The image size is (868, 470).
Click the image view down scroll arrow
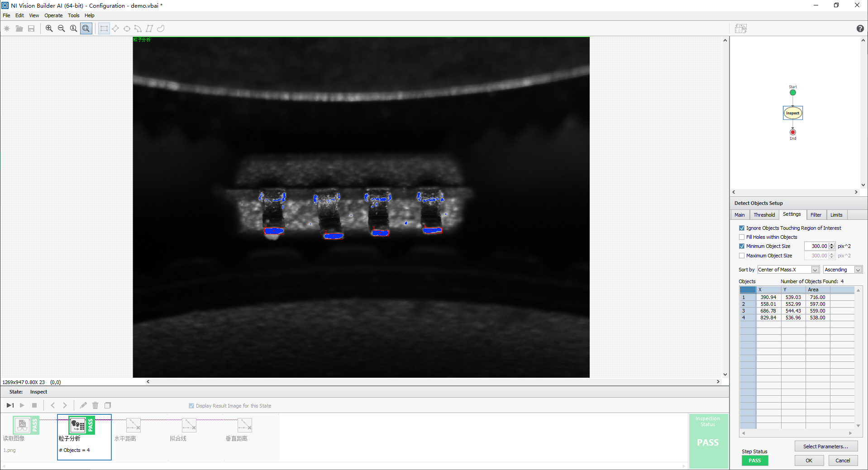point(725,374)
